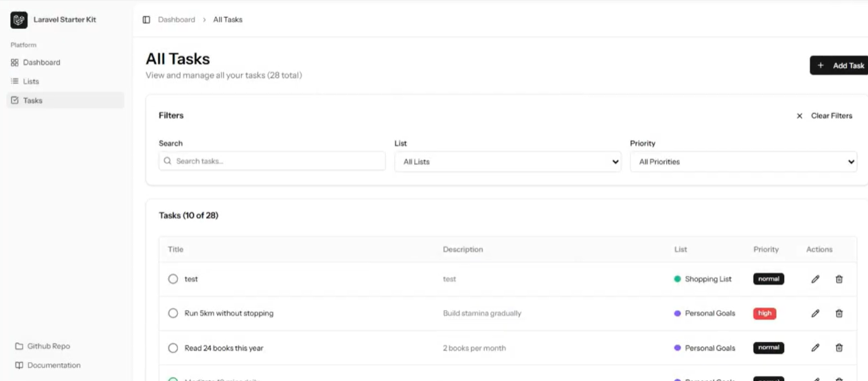The image size is (868, 381).
Task: Click the Priority column header
Action: click(x=766, y=249)
